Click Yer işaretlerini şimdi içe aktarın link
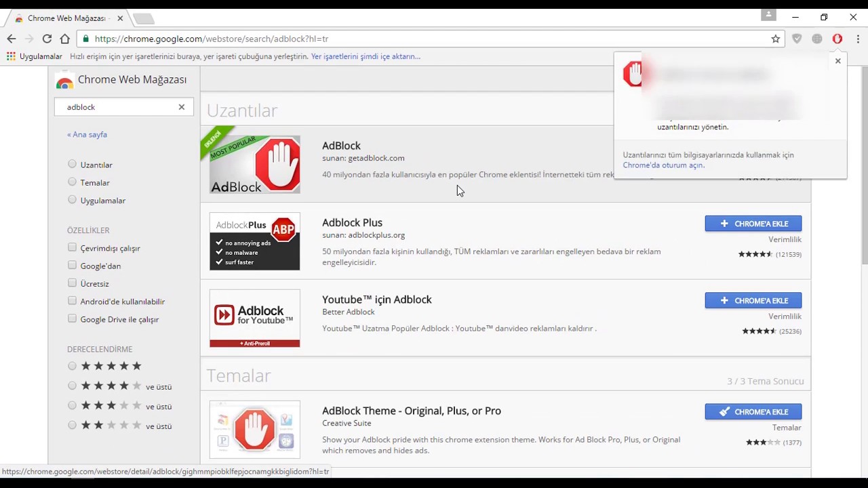The height and width of the screenshot is (488, 868). pyautogui.click(x=366, y=56)
